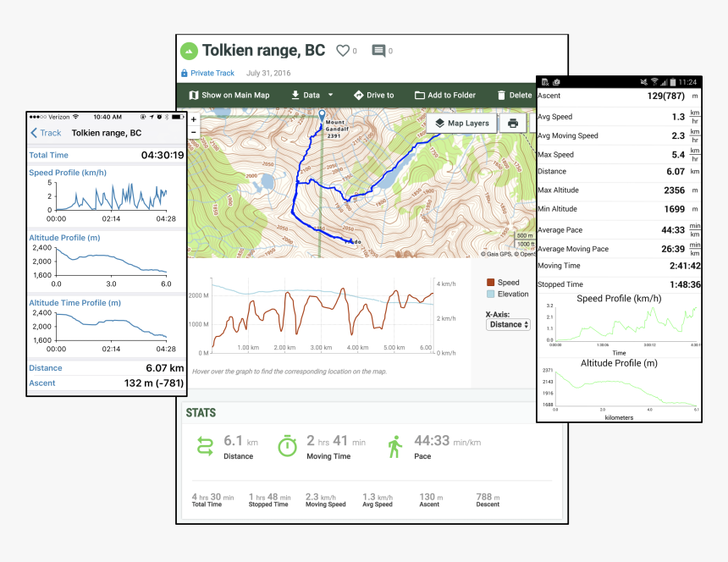Go back to Track on phone

(x=46, y=133)
